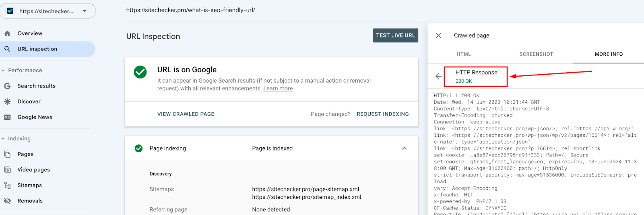Click the Removals crossed-eye icon
This screenshot has height=215, width=644.
(x=7, y=201)
